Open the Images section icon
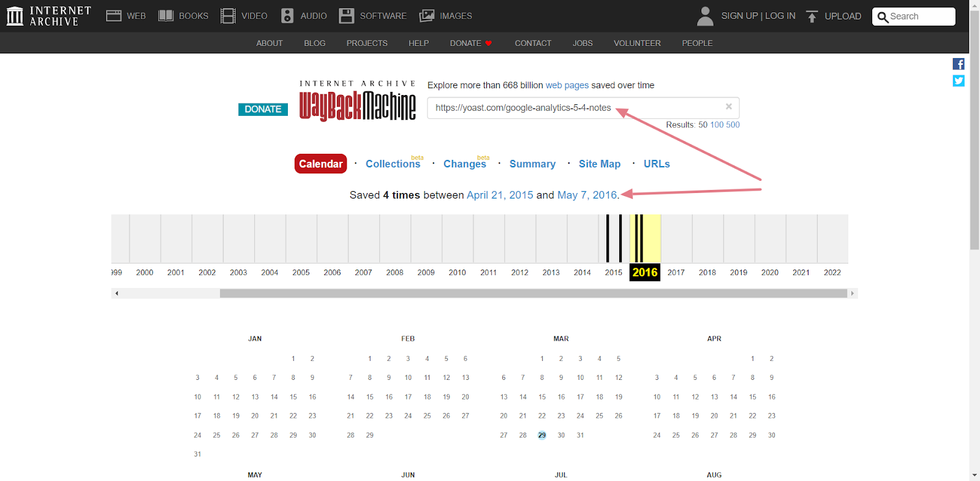The height and width of the screenshot is (481, 980). 427,16
